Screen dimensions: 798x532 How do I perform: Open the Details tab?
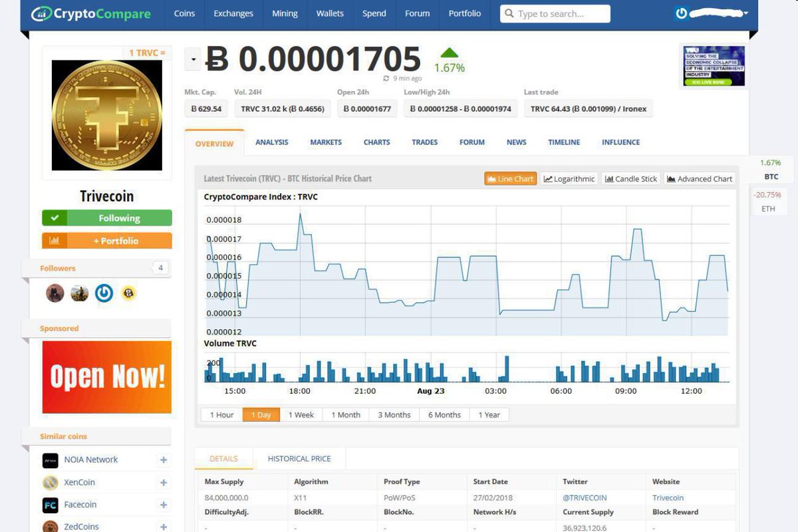coord(223,459)
